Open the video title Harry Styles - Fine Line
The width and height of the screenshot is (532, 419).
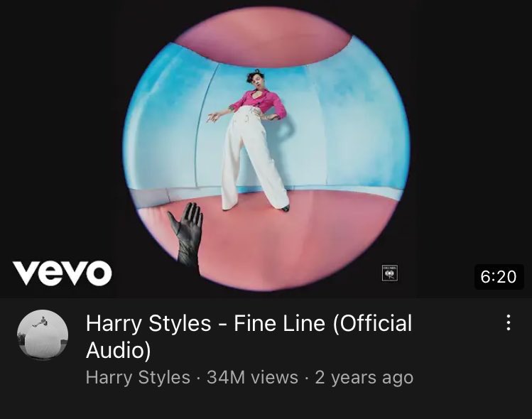[249, 336]
